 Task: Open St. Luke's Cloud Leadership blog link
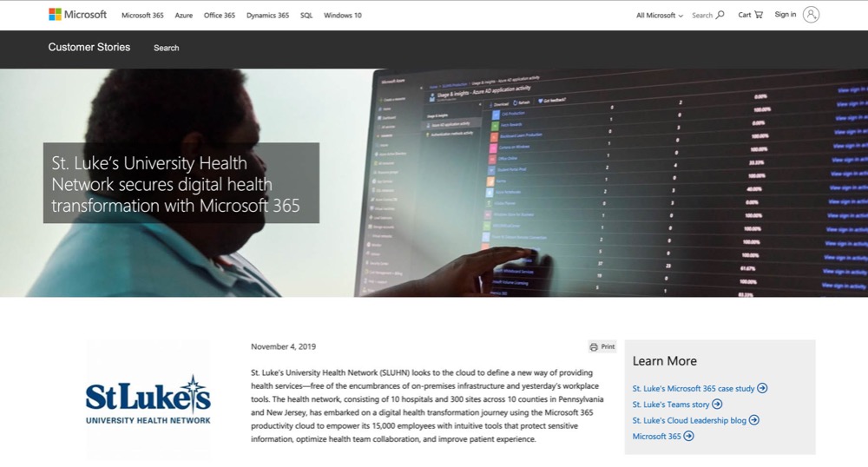tap(689, 420)
